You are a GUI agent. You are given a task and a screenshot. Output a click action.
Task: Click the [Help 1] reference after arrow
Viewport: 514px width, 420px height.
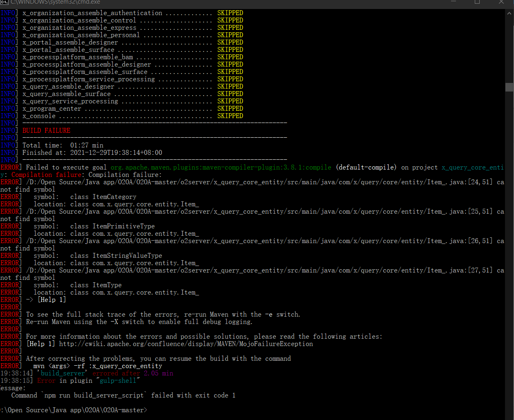(x=52, y=300)
